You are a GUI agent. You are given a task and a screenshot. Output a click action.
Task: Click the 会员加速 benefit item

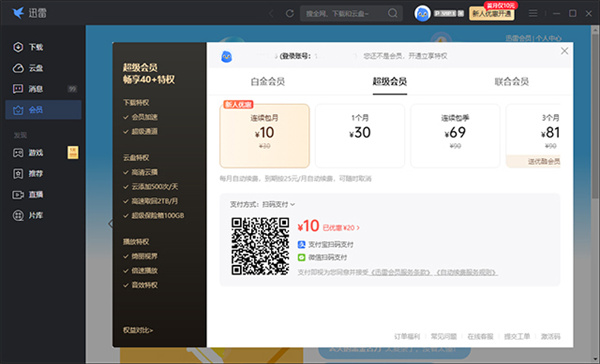click(x=140, y=117)
